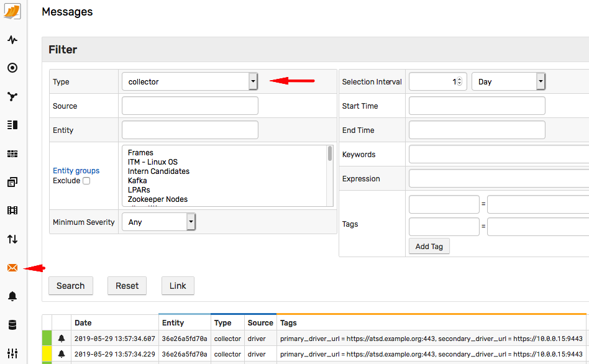Open the Type collector dropdown
The image size is (589, 364).
(x=189, y=81)
